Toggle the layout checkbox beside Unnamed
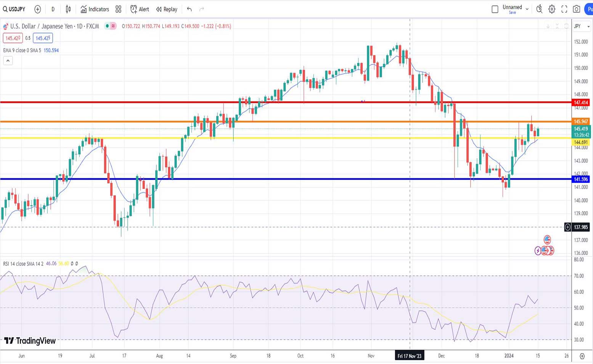The image size is (593, 364). (495, 9)
